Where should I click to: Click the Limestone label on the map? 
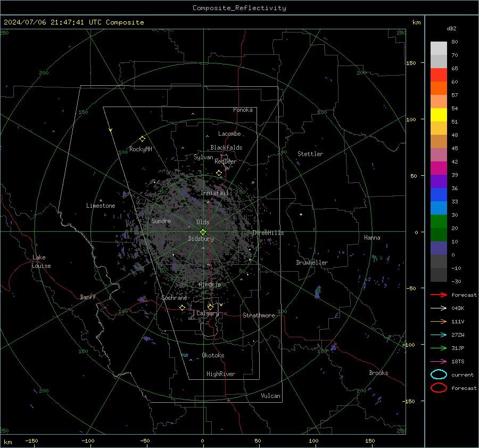point(101,206)
